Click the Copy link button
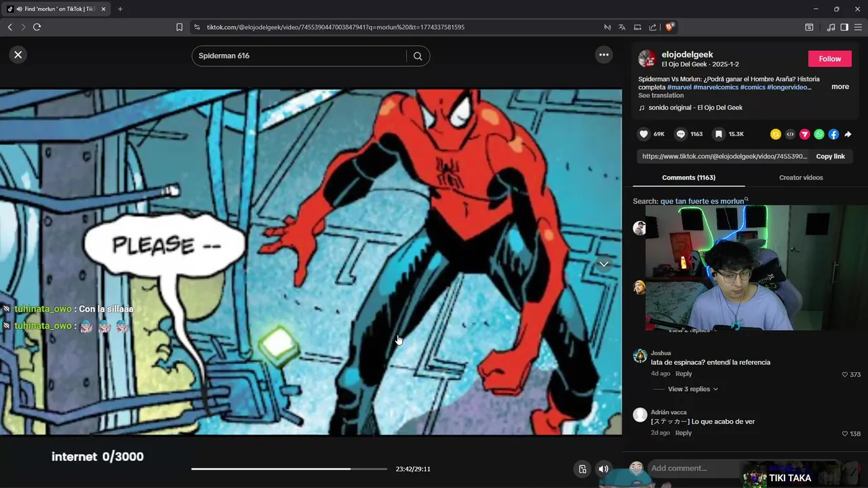868x488 pixels. click(x=830, y=157)
